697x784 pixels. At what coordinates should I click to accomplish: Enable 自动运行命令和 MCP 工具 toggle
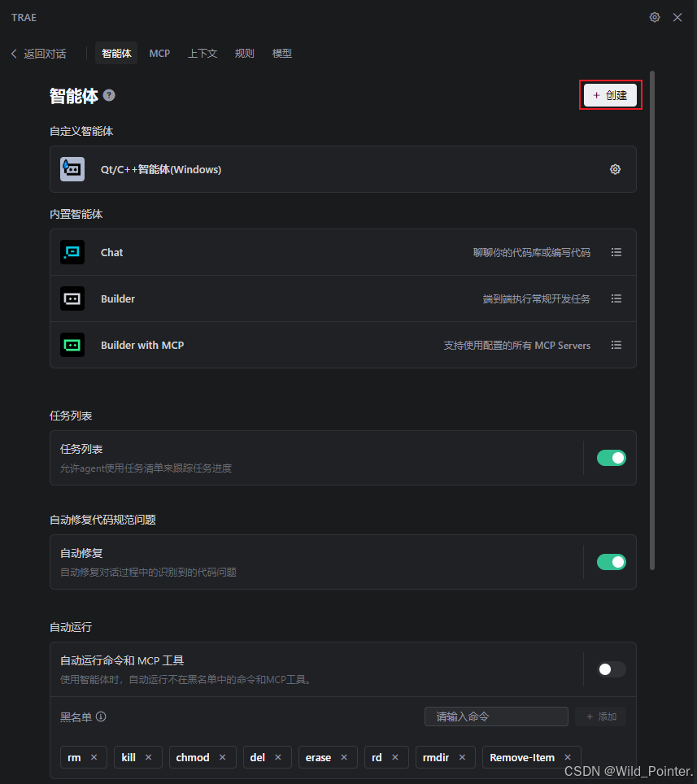[611, 669]
